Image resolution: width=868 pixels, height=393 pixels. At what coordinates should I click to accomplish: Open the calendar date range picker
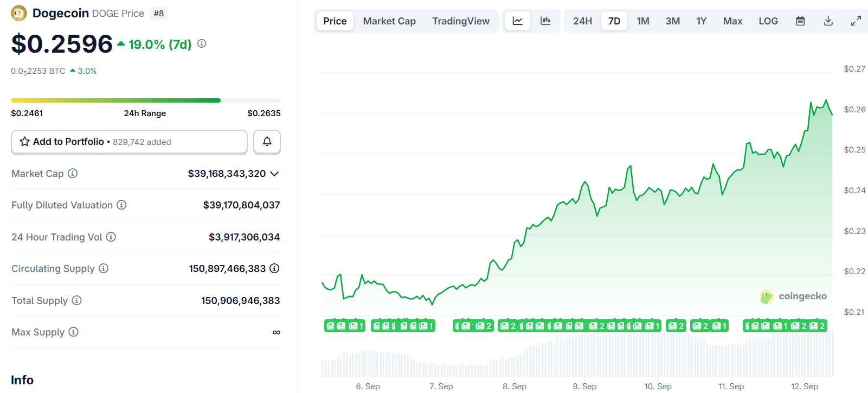800,21
